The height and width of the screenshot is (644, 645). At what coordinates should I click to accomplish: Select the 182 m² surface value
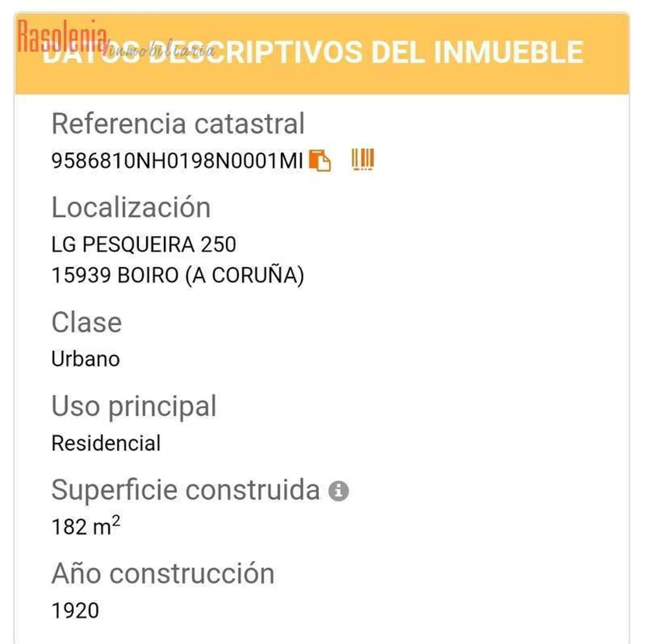85,526
